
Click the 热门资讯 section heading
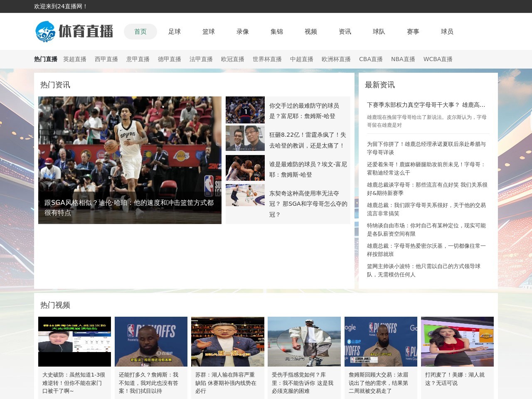click(x=55, y=85)
